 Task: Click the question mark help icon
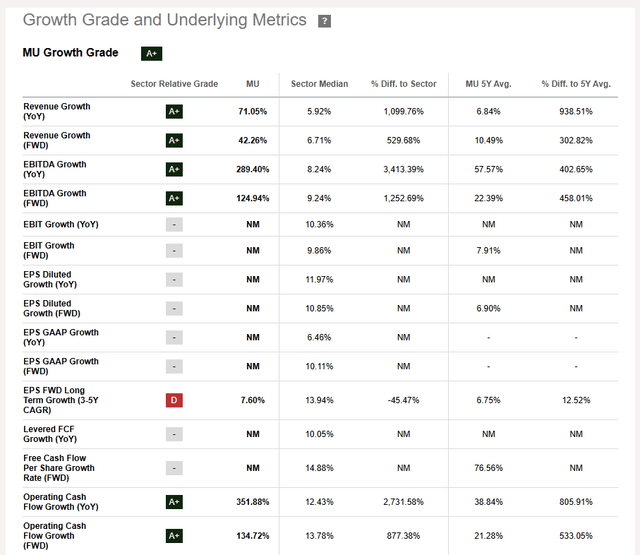(x=324, y=21)
